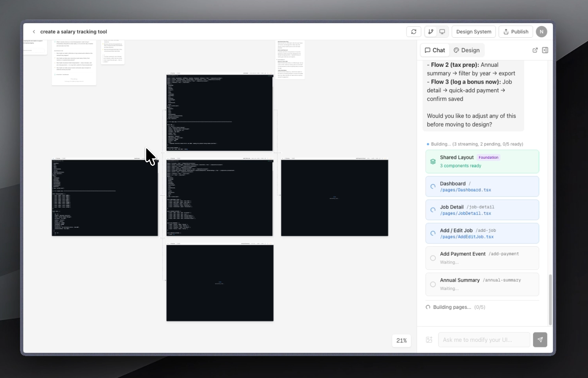Click the 21% zoom level indicator
588x378 pixels.
(401, 341)
